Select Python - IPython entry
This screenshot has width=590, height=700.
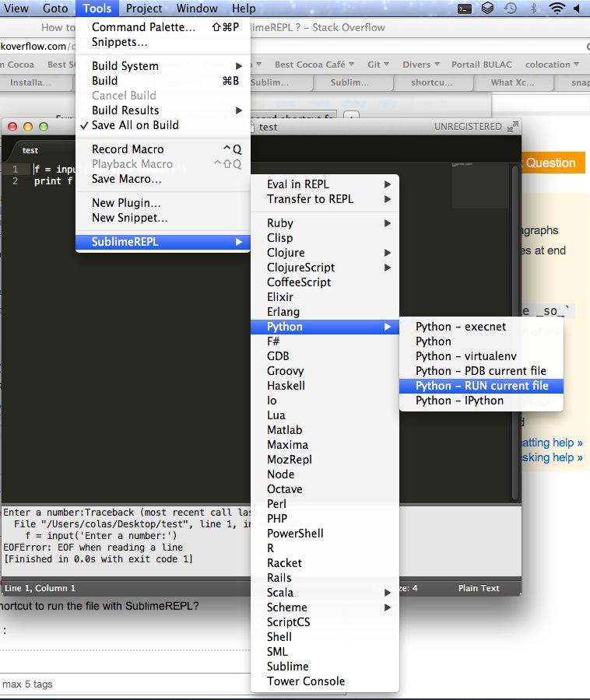[x=482, y=401]
